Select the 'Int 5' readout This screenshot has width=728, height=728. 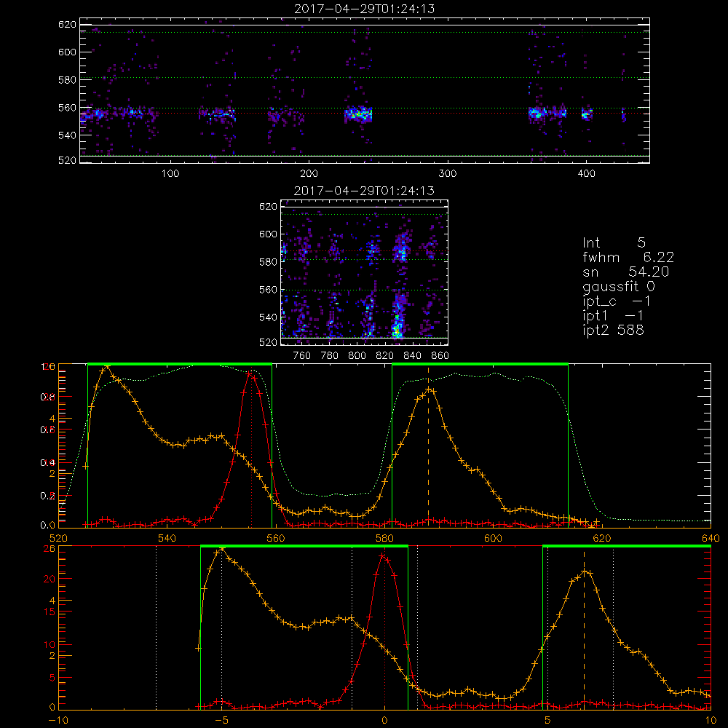(x=614, y=242)
